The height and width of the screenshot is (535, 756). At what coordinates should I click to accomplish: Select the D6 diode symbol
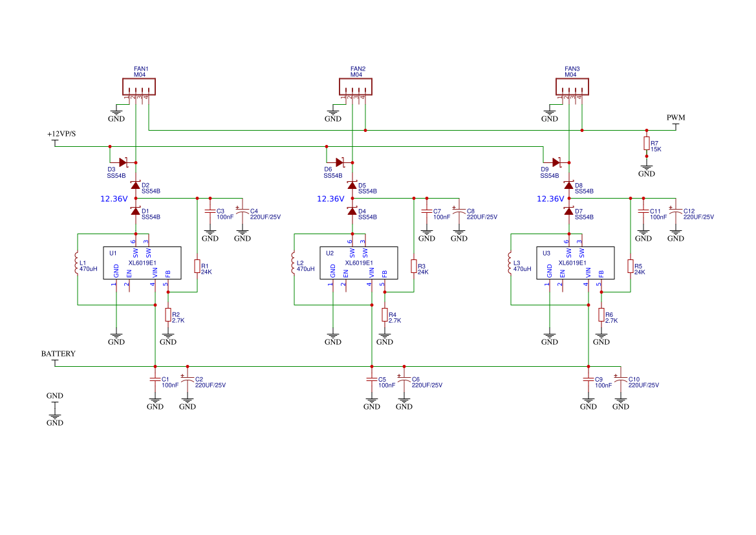click(340, 162)
